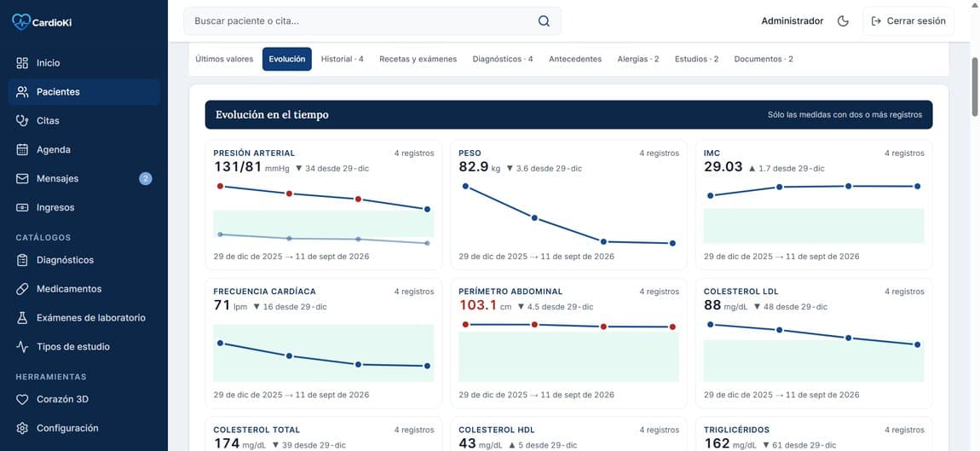Click the Pacientes people icon
The width and height of the screenshot is (980, 451).
click(x=22, y=92)
